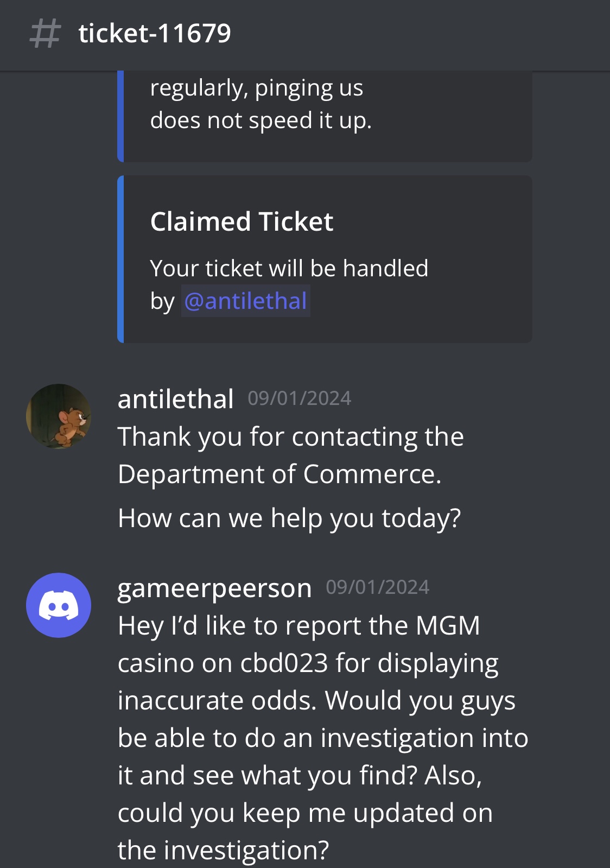610x868 pixels.
Task: Select the gameerpeerson username label
Action: (x=215, y=588)
